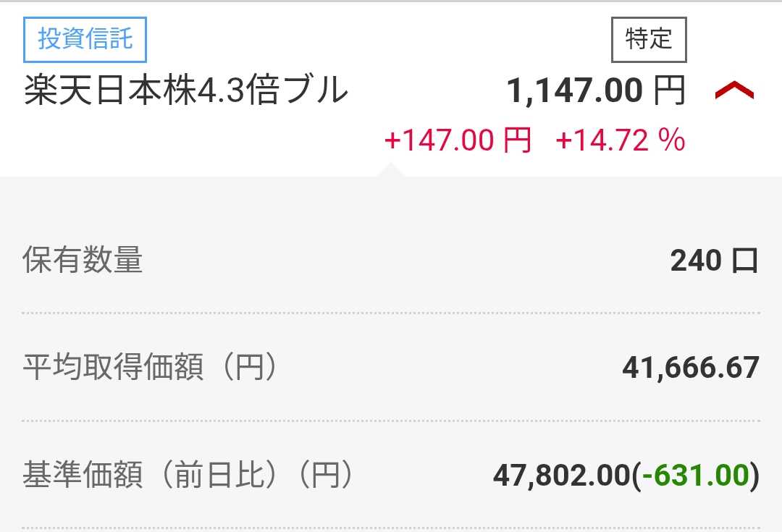Click dotted divider below 平均取得価額 row

click(391, 421)
